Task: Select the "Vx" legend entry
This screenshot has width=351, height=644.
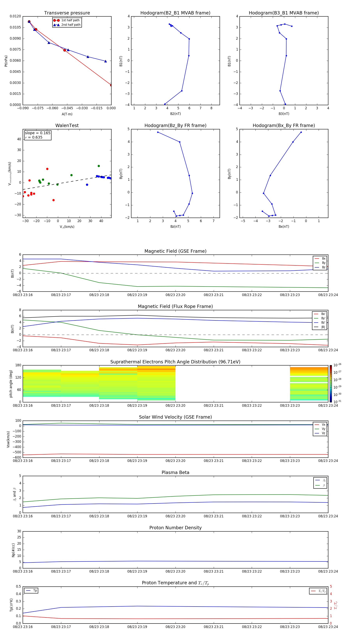Action: pos(320,424)
